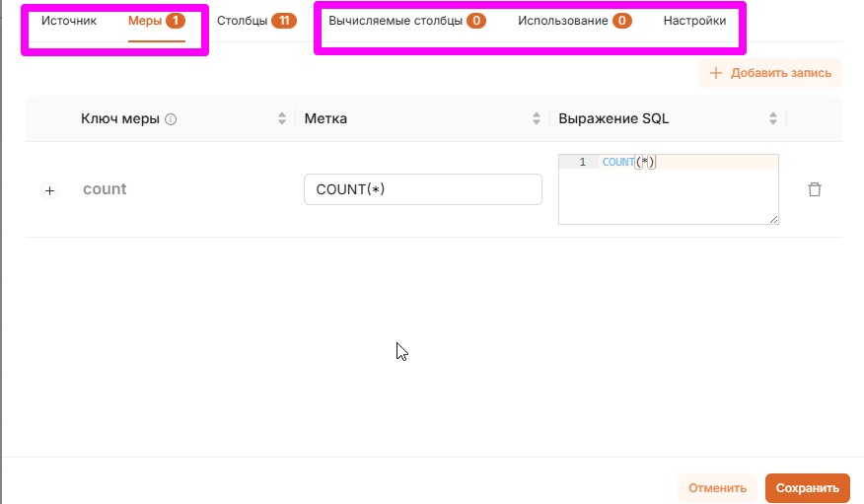Click the Добавить запись button

pyautogui.click(x=770, y=73)
